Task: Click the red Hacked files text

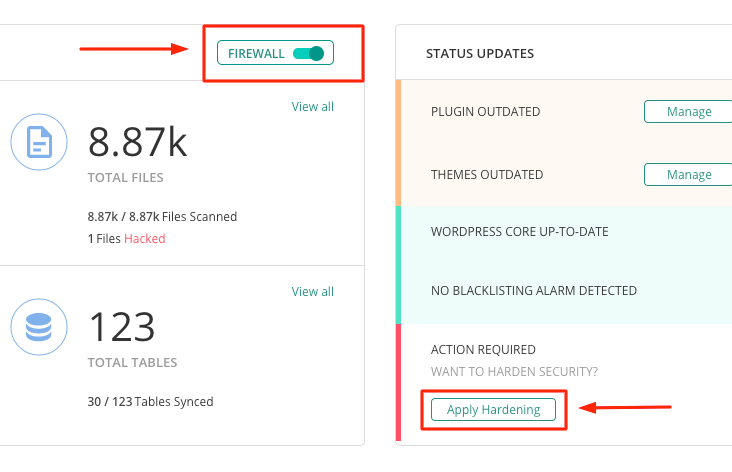Action: [x=145, y=239]
